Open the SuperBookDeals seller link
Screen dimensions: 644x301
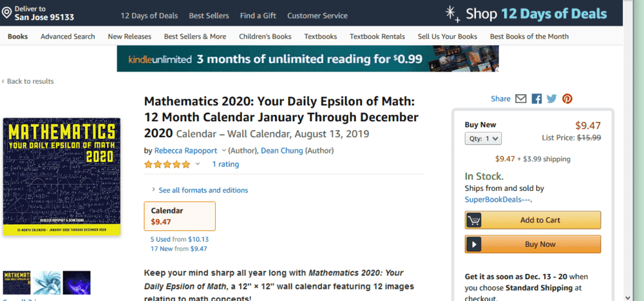tap(498, 199)
